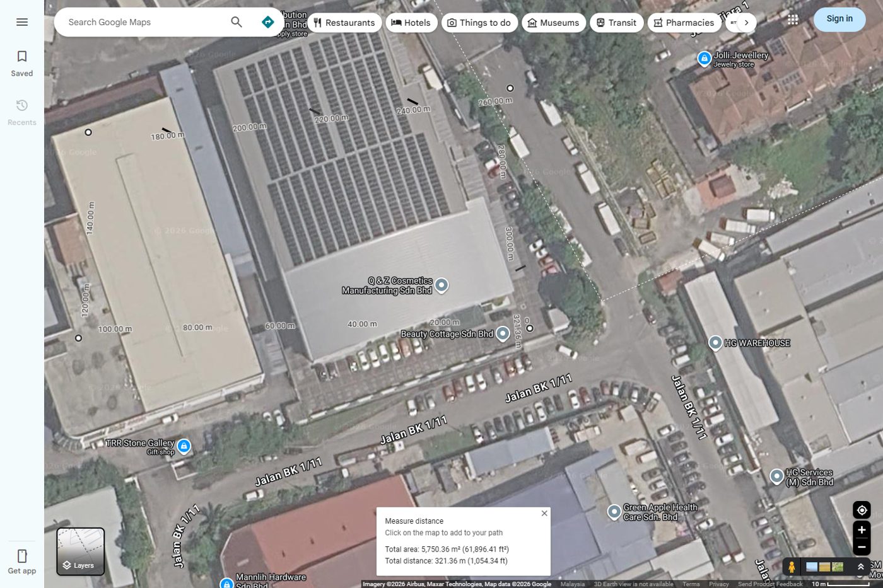Filter map by Hotels

411,23
